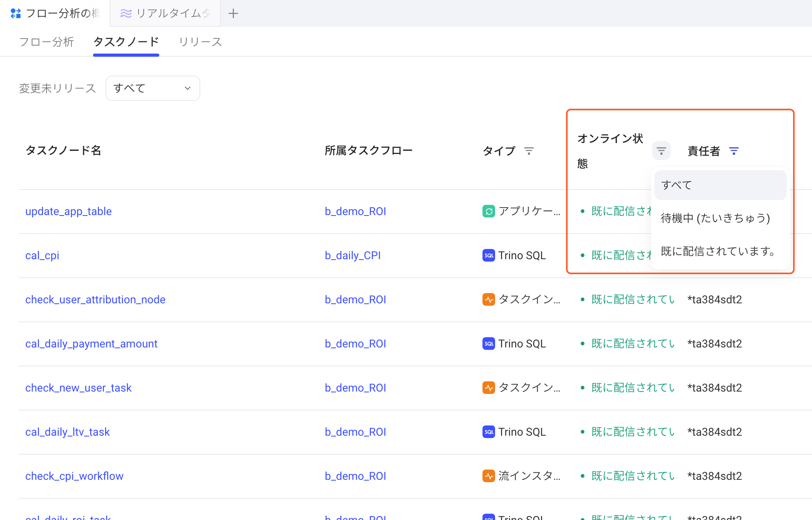Add a new tab with plus icon
This screenshot has width=812, height=520.
click(233, 13)
